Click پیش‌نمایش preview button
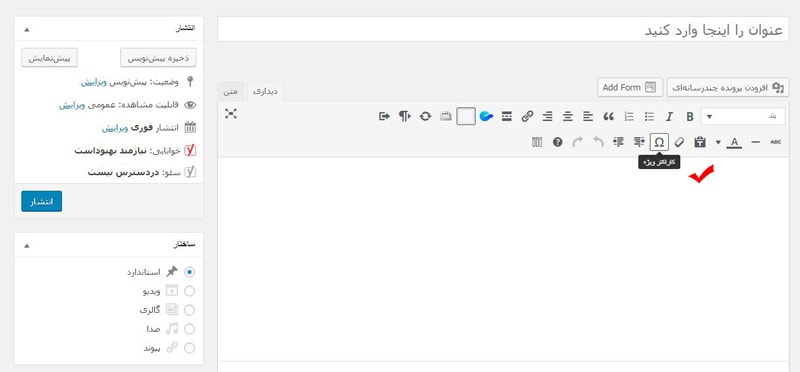The width and height of the screenshot is (800, 372). pos(49,58)
